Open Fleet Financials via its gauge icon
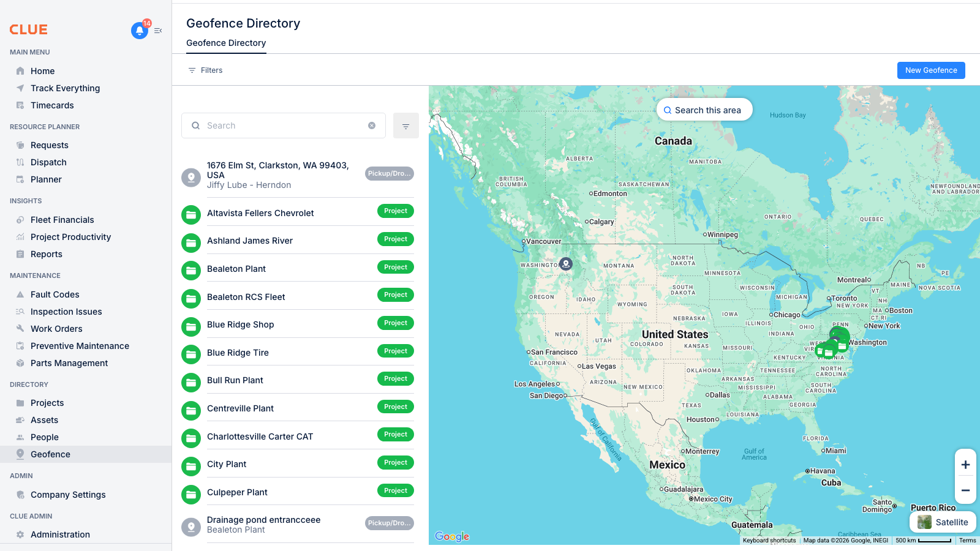 coord(20,220)
